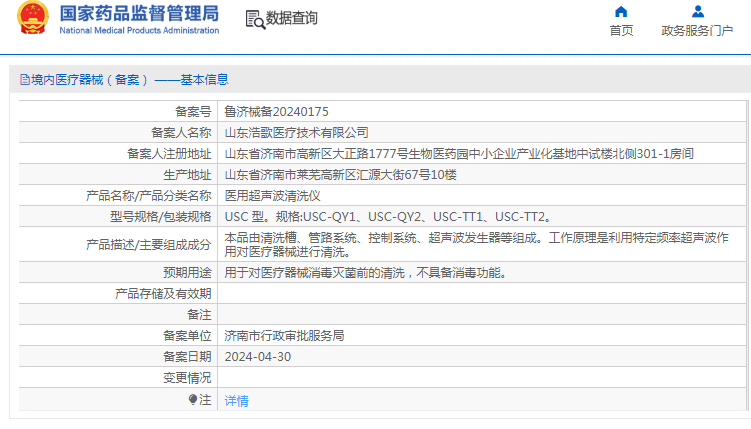Open the 详情 link
Viewport: 751px width, 429px height.
point(237,400)
